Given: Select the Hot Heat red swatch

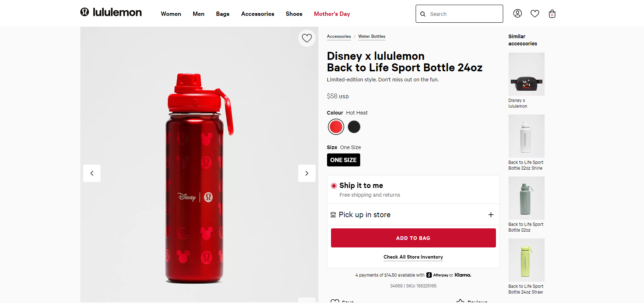Looking at the screenshot, I should (x=336, y=127).
